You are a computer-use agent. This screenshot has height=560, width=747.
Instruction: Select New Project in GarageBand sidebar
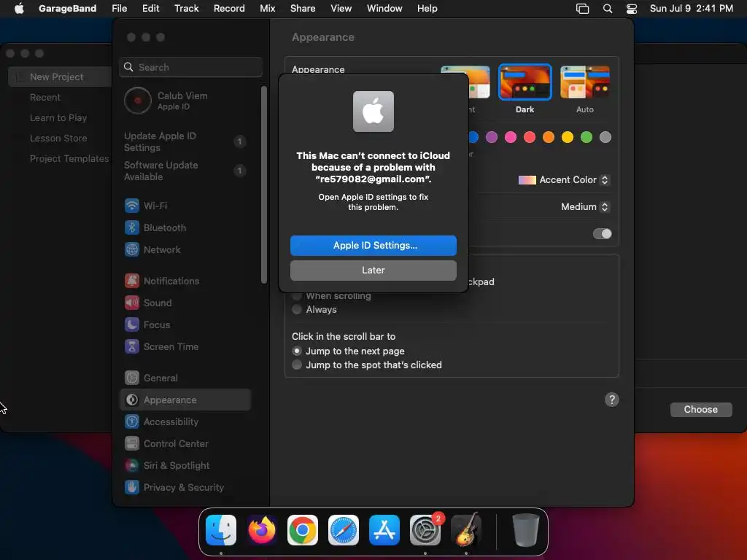pyautogui.click(x=60, y=77)
